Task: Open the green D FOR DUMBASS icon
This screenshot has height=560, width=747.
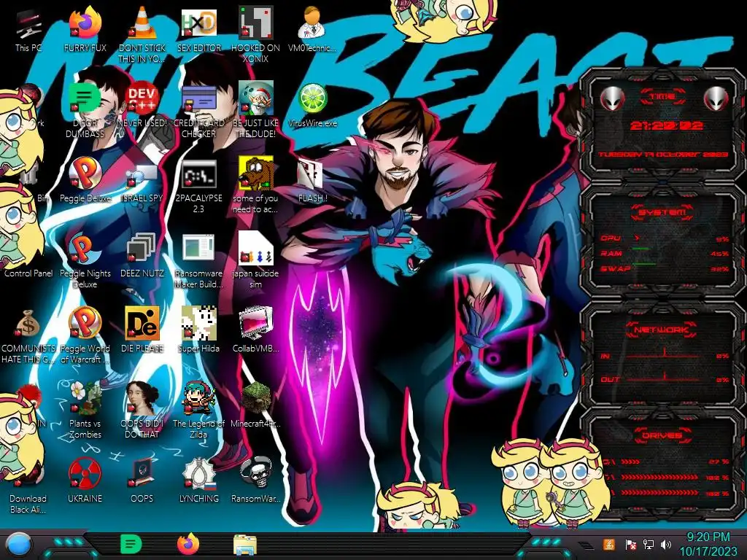Action: (x=85, y=98)
